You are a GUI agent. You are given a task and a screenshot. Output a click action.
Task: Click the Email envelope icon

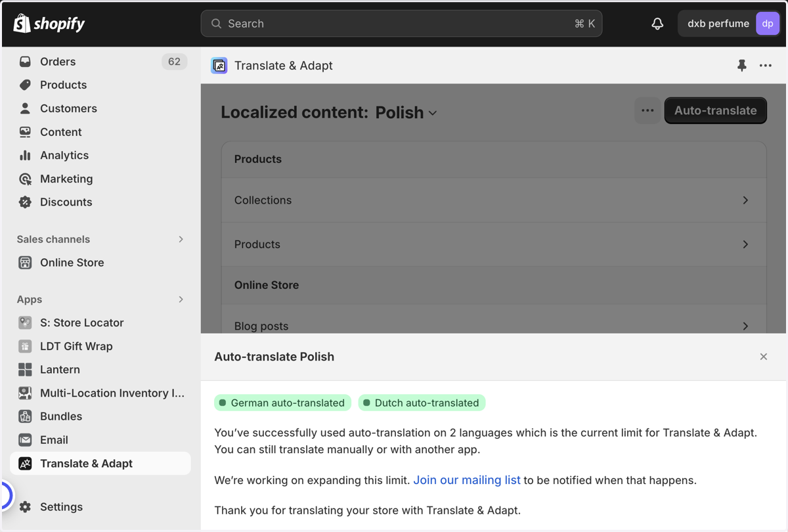25,440
